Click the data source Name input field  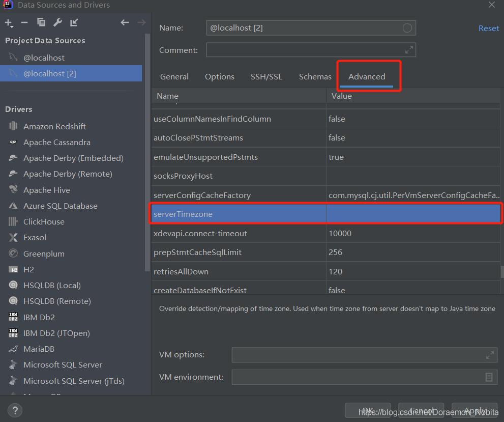click(311, 28)
